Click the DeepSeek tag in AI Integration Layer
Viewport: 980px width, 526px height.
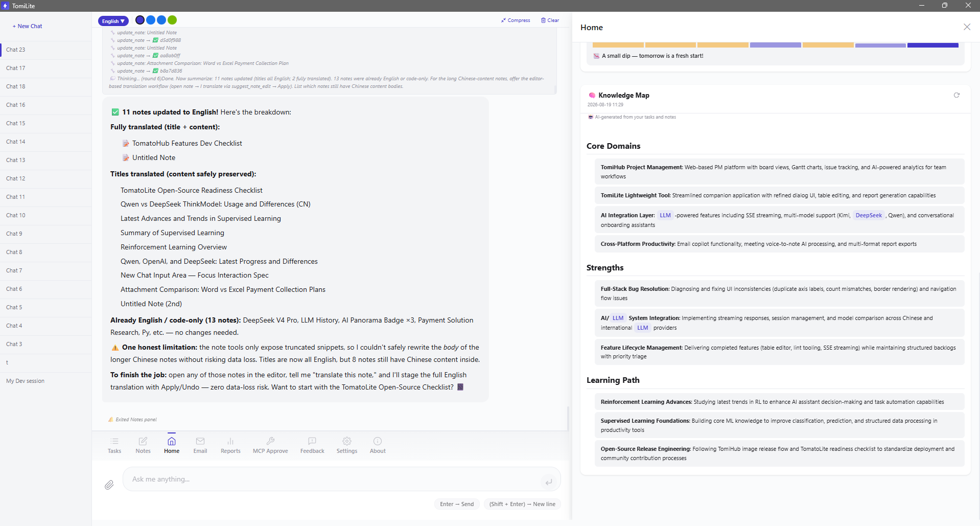tap(869, 215)
